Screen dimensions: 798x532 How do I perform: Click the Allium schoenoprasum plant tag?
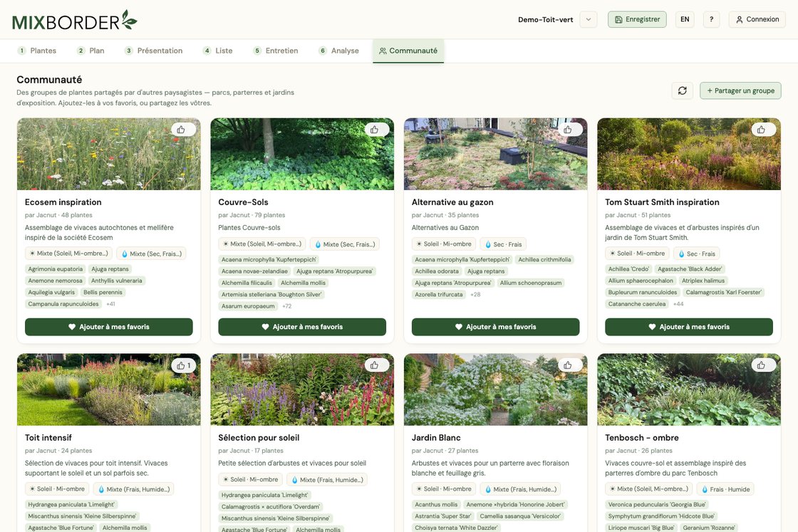click(x=531, y=283)
